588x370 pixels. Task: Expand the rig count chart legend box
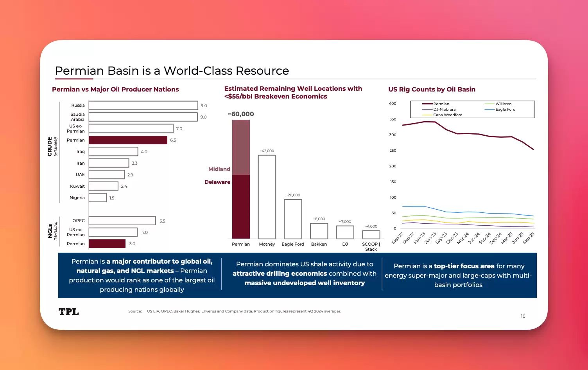[x=472, y=109]
